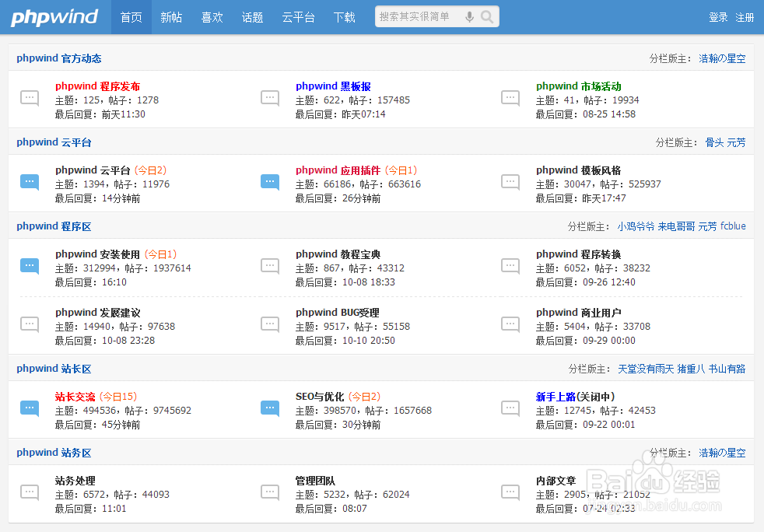This screenshot has height=532, width=764.
Task: Click the 注册 link
Action: (x=745, y=18)
